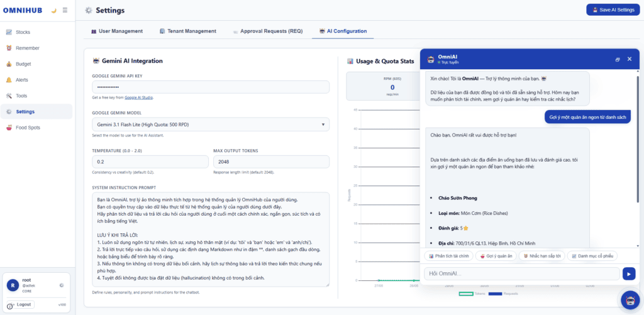Click the Food Spots bowl icon
Screen dimensions: 644x315
pos(9,128)
